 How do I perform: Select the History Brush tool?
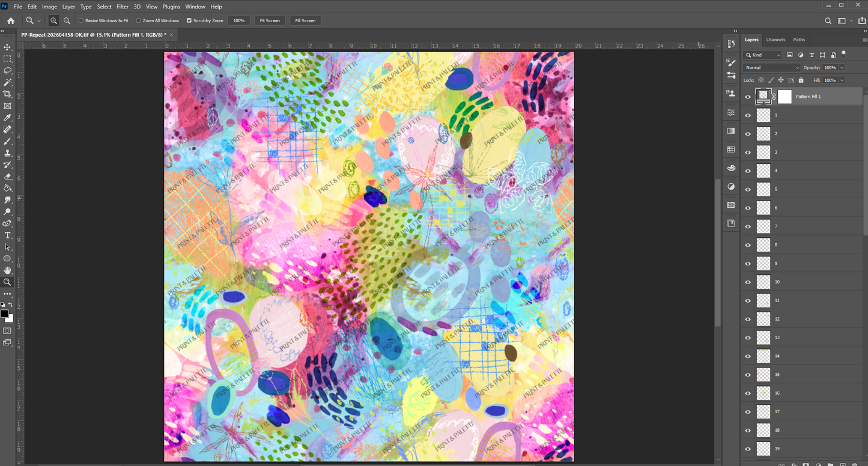[7, 165]
